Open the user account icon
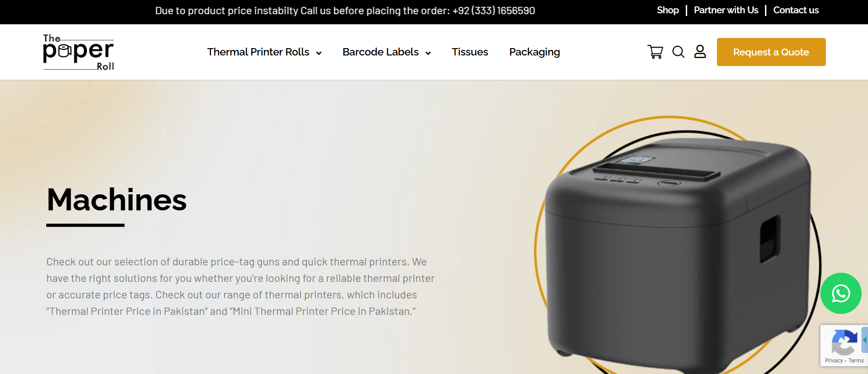This screenshot has height=374, width=868. point(700,51)
